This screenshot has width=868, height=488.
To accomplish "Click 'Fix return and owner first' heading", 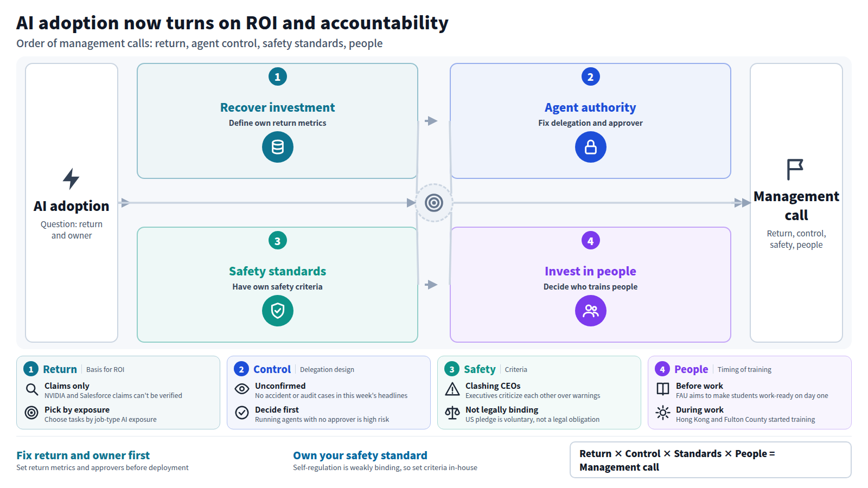I will coord(83,455).
